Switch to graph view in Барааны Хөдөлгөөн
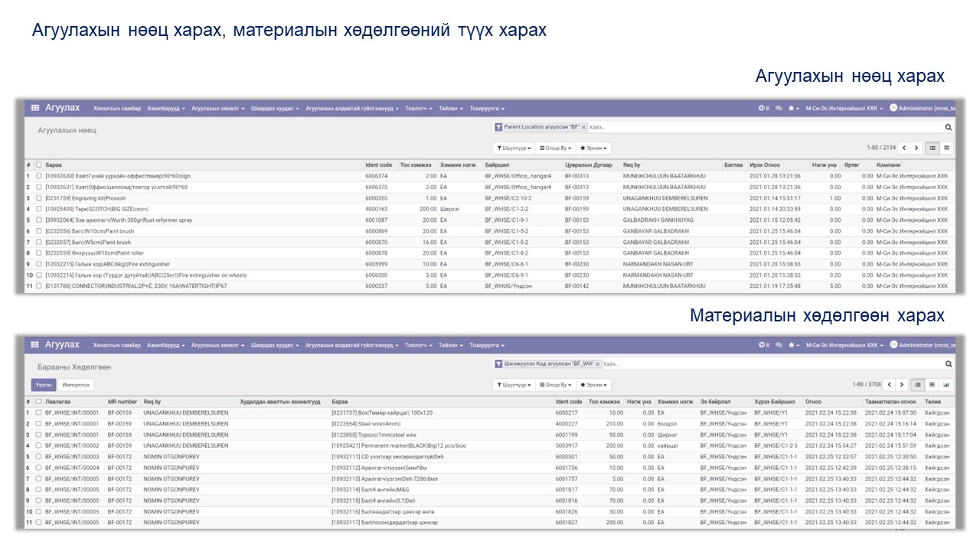The height and width of the screenshot is (551, 980). click(946, 384)
